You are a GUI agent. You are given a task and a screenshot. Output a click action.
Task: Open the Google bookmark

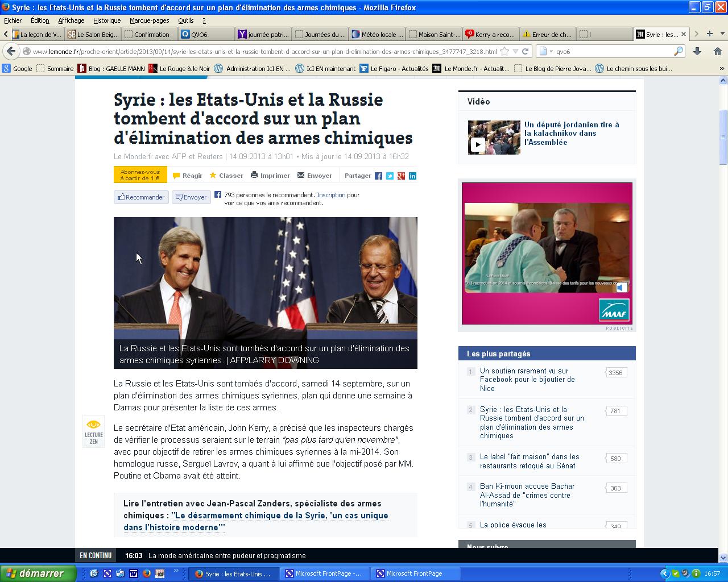pyautogui.click(x=18, y=69)
